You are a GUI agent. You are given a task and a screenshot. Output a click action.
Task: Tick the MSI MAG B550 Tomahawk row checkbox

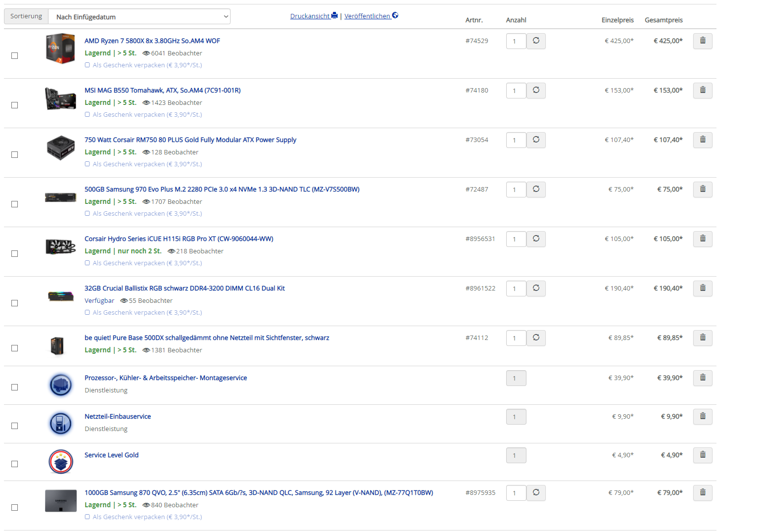coord(15,105)
